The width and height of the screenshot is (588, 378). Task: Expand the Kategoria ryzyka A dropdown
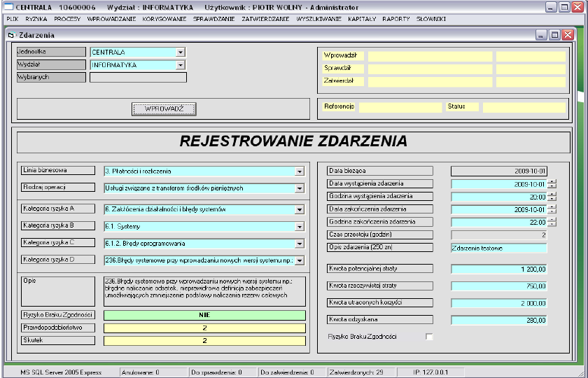pyautogui.click(x=300, y=209)
